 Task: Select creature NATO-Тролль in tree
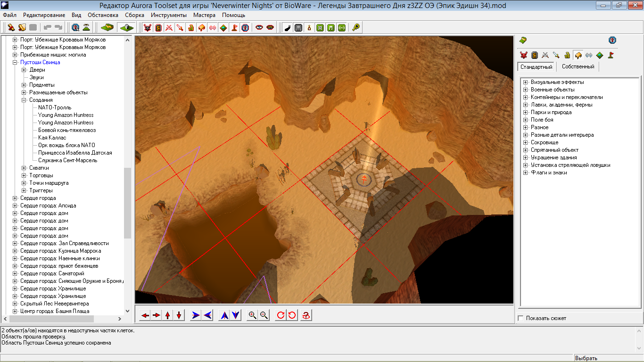tap(55, 107)
